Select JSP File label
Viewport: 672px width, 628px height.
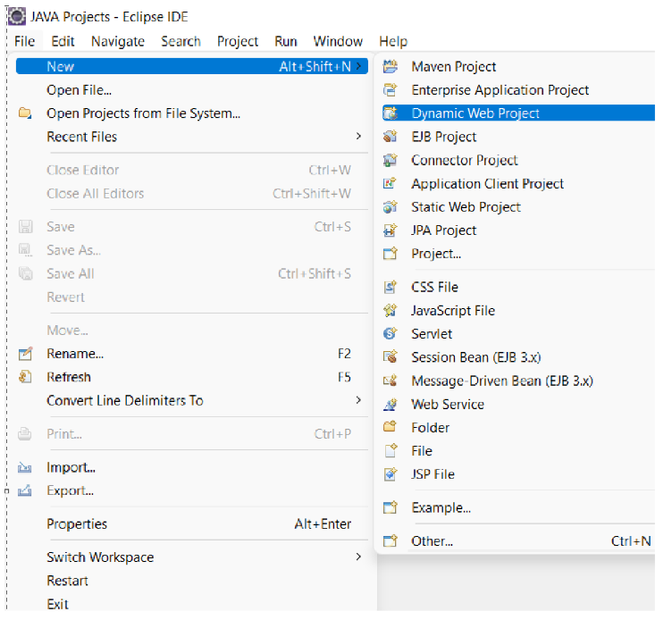[433, 474]
